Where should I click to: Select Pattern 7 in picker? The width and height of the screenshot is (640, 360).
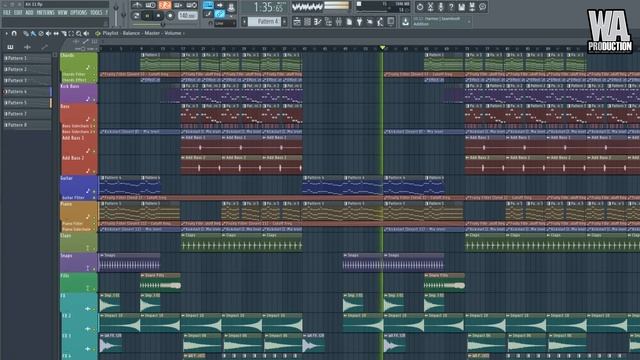27,114
